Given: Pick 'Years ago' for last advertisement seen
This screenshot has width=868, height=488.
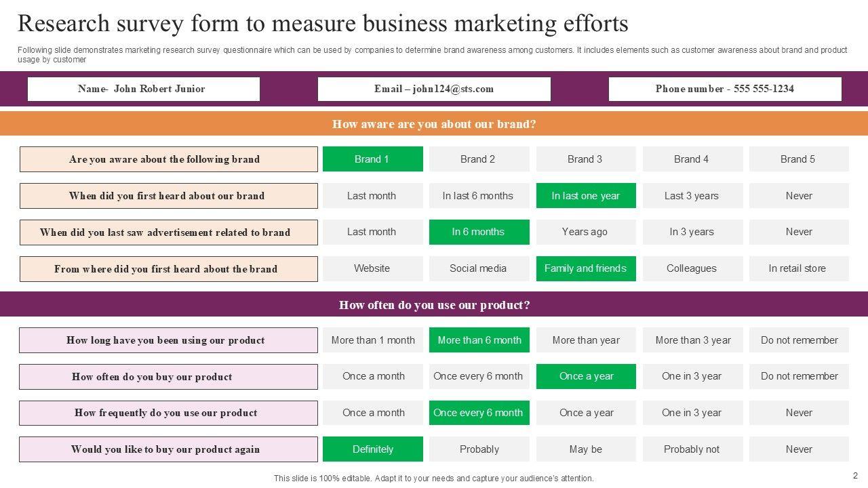Looking at the screenshot, I should pyautogui.click(x=585, y=232).
